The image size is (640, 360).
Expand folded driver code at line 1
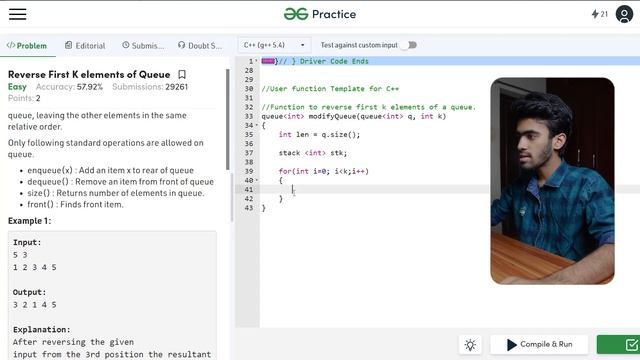point(256,61)
